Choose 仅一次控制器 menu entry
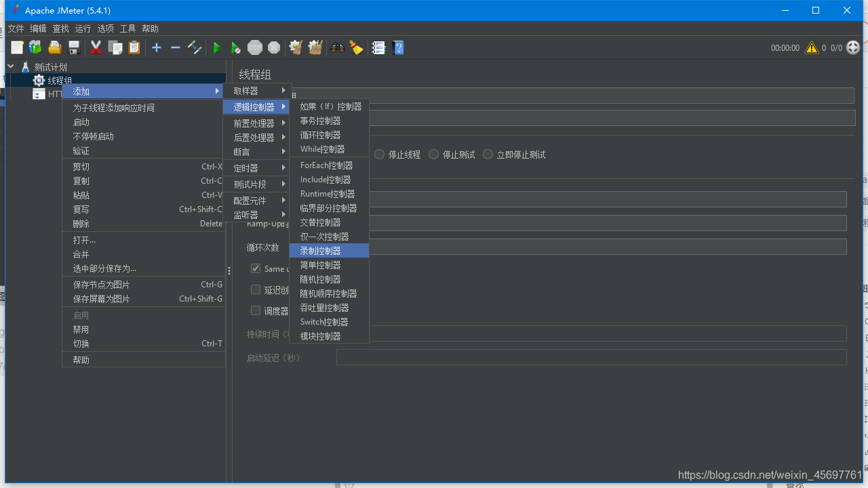This screenshot has height=488, width=868. [x=329, y=237]
